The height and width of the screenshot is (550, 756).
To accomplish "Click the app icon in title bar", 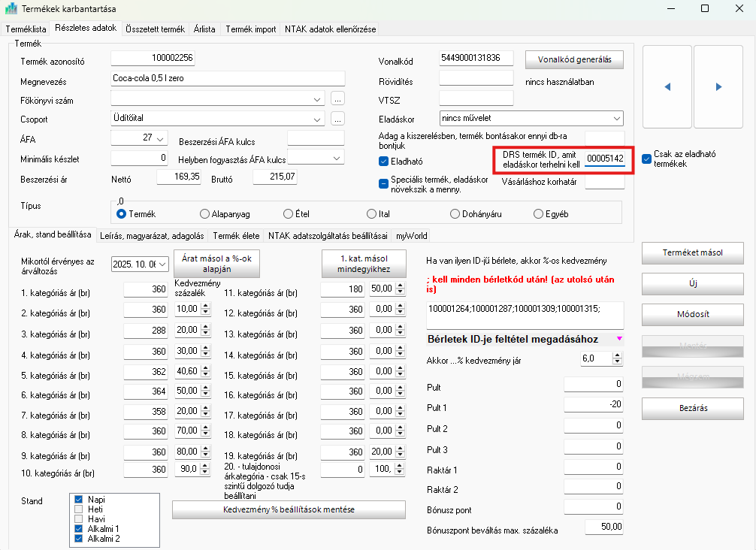I will point(11,9).
